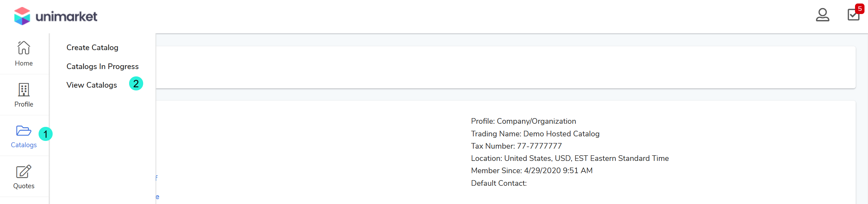
Task: Click the Tax Number 77-7777777 line
Action: (x=516, y=146)
